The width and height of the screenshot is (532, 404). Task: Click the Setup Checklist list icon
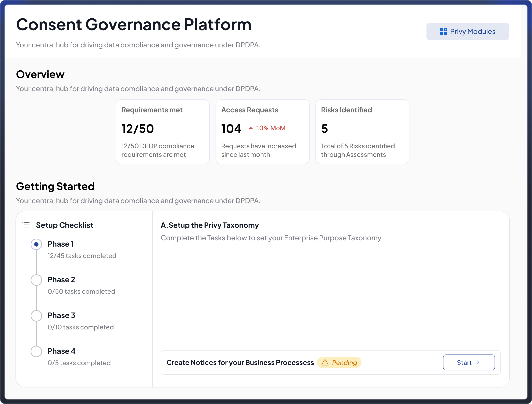tap(26, 225)
